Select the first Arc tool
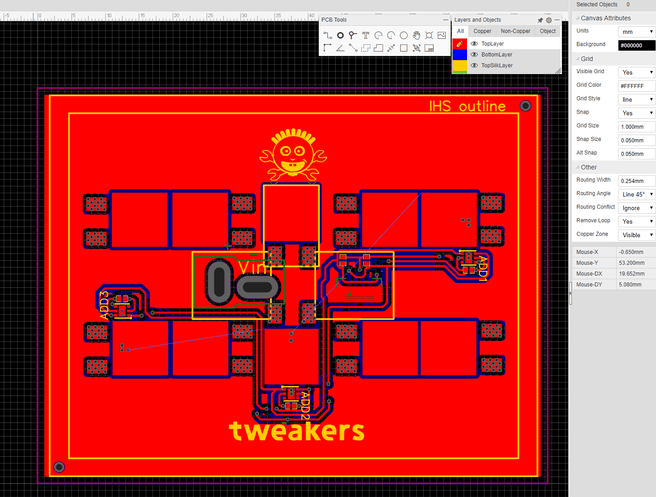 click(x=378, y=36)
